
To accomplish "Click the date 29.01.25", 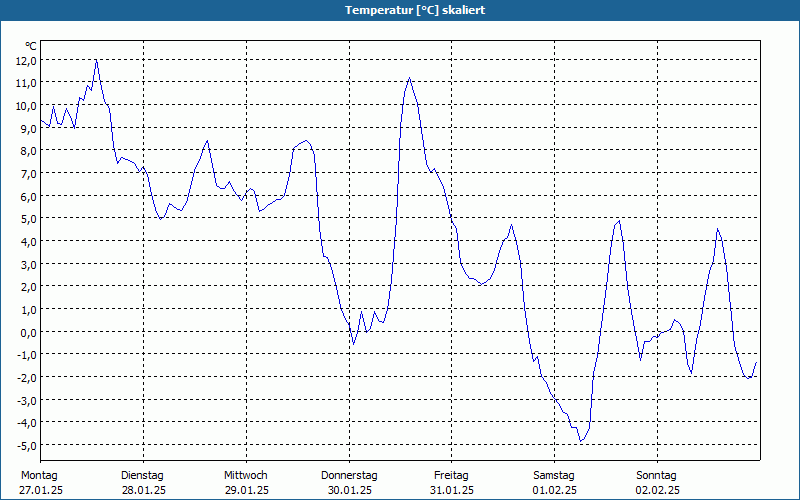I will coord(247,490).
